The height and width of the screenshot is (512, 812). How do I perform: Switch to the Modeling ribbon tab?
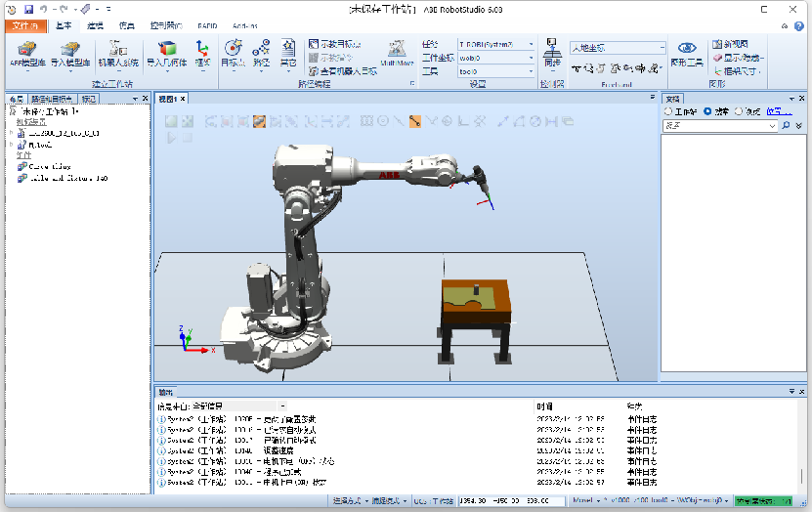[95, 25]
